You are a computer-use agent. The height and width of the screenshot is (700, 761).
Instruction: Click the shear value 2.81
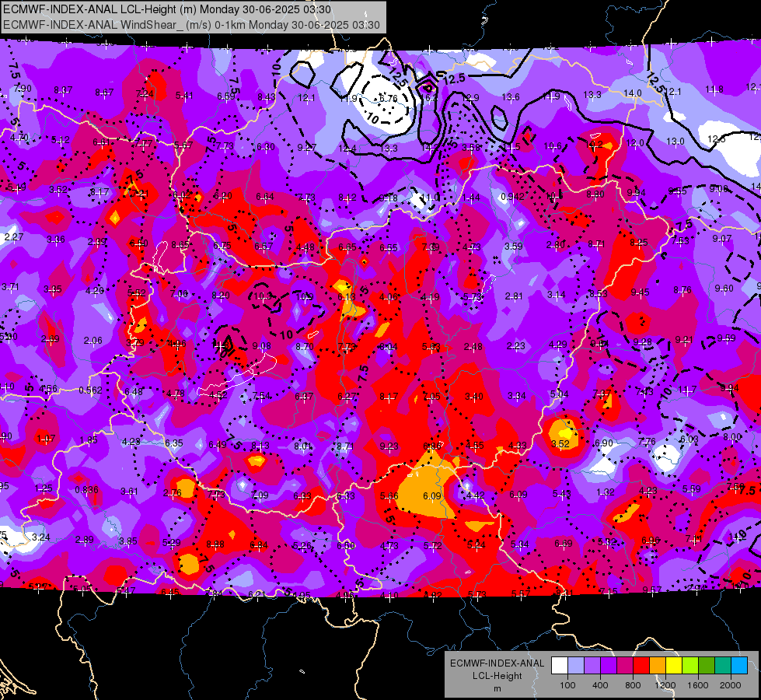tap(514, 296)
